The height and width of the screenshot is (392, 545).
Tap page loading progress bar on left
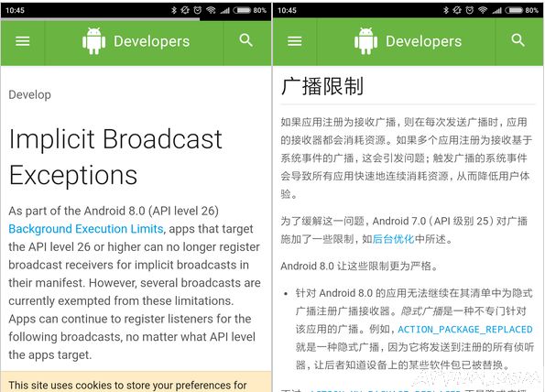[101, 19]
